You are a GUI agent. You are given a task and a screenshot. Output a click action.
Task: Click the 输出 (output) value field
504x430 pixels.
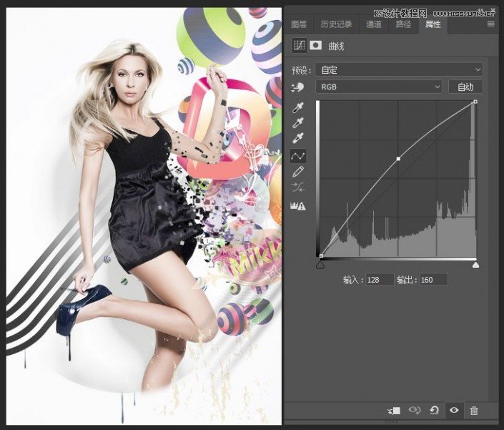pyautogui.click(x=433, y=279)
